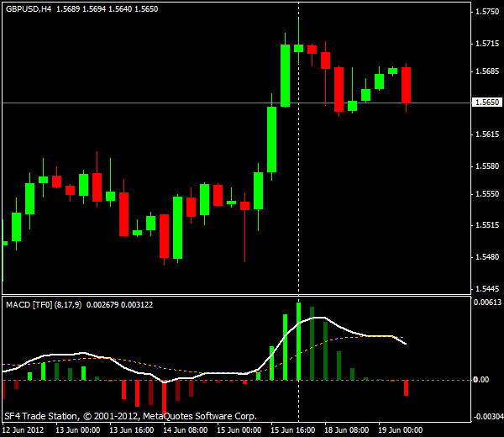Click the 15 Jun 16:00 time label
Viewport: 504px width, 437px height.
click(293, 430)
